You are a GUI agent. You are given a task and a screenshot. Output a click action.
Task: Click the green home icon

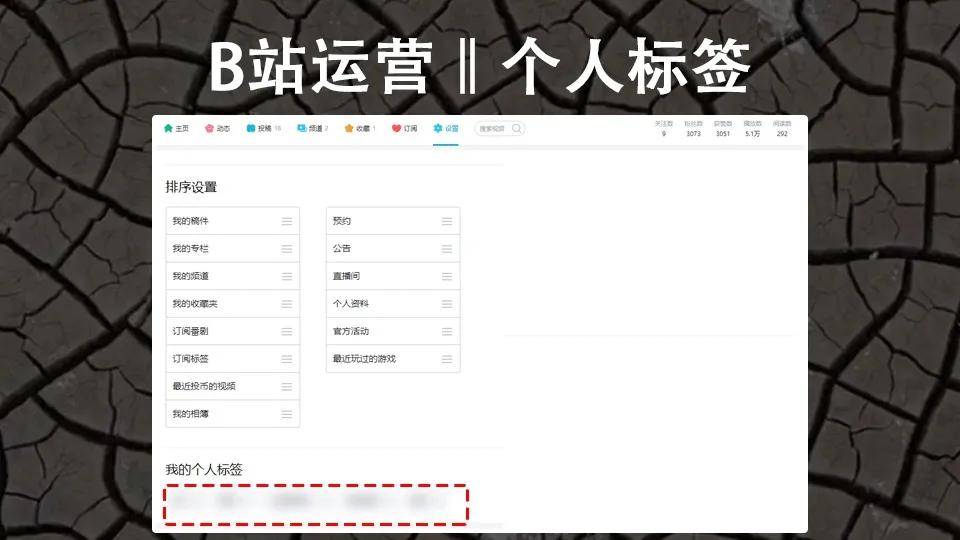[x=168, y=128]
